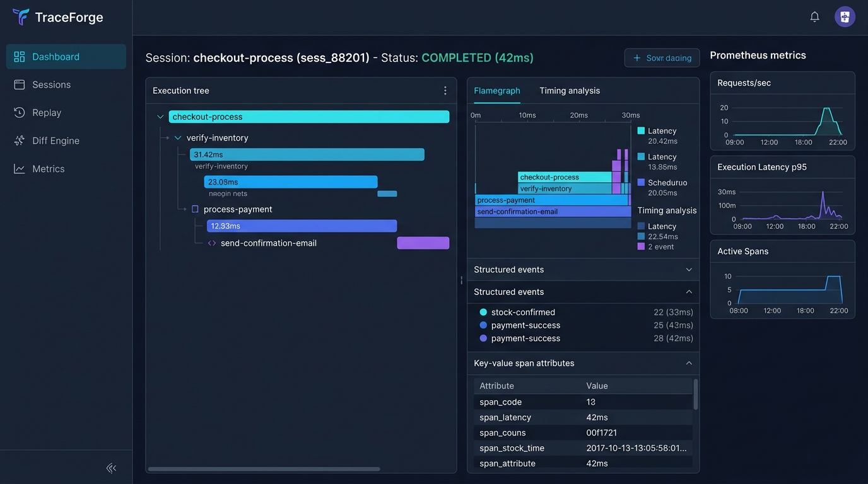
Task: Go to Sessions in sidebar
Action: click(x=66, y=84)
